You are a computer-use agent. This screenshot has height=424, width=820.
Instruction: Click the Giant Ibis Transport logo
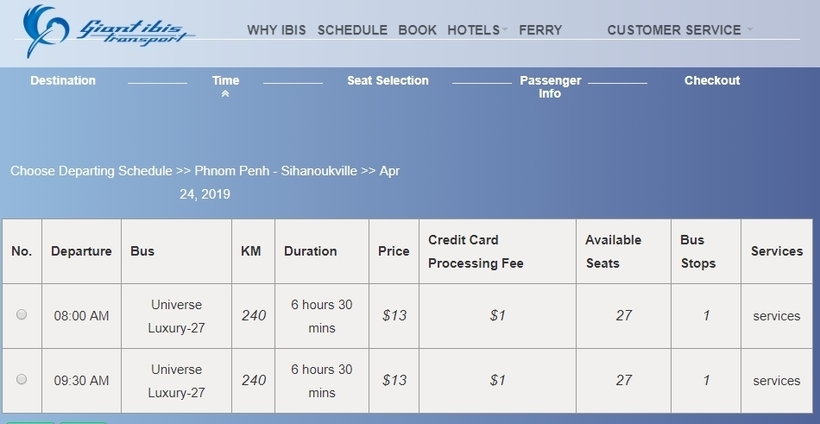pos(109,31)
